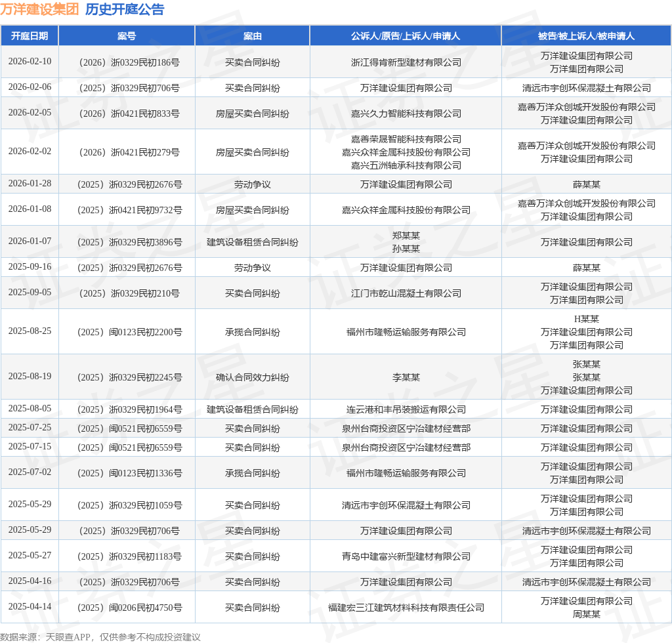Click plaintiff 青岛中建富兴新型建材有限公司

(406, 556)
